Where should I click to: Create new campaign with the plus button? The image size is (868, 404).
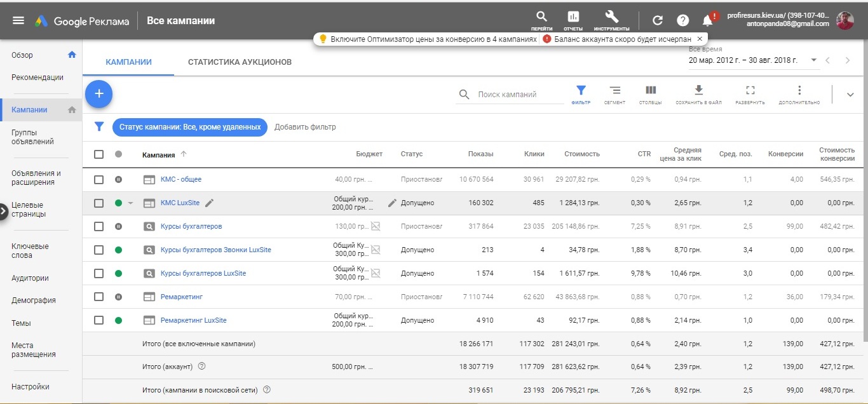click(98, 93)
